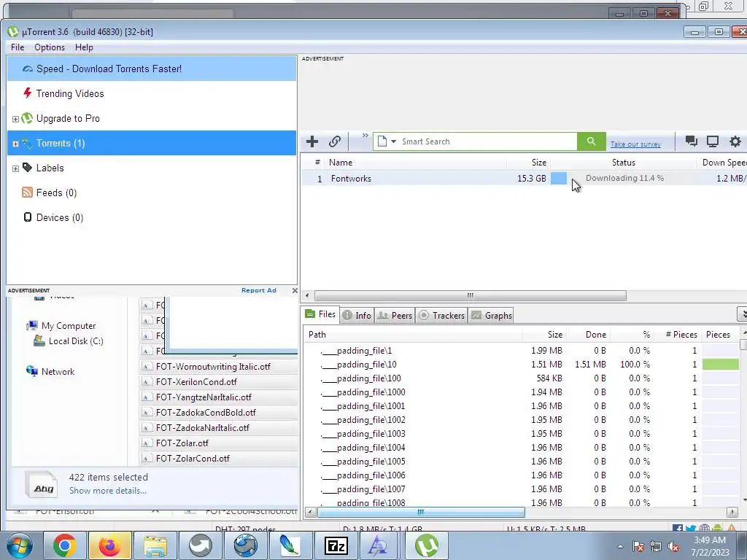Show hidden tray icons arrow
This screenshot has height=560, width=747.
pyautogui.click(x=620, y=546)
